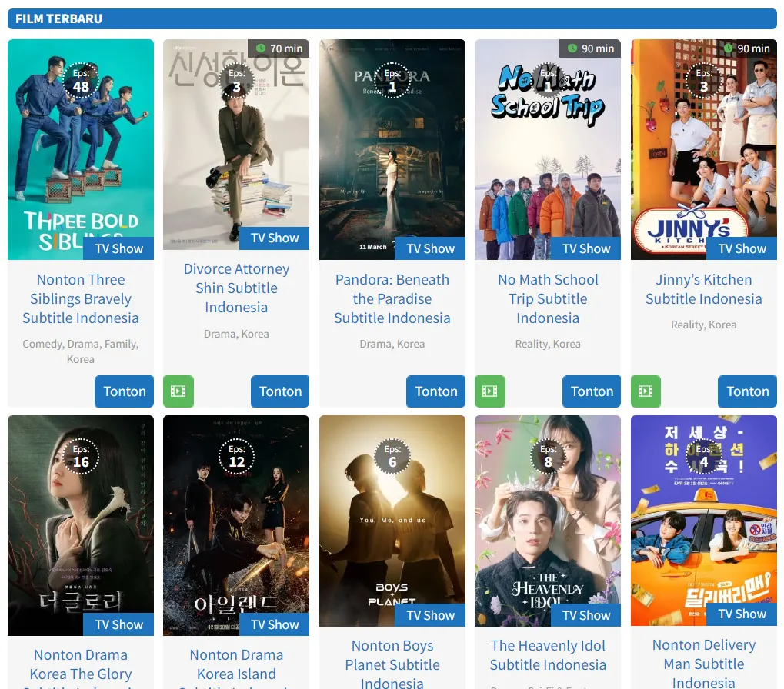This screenshot has height=689, width=784.
Task: Click "Drama, Korea" genres under Divorce Attorney Shin
Action: click(236, 334)
